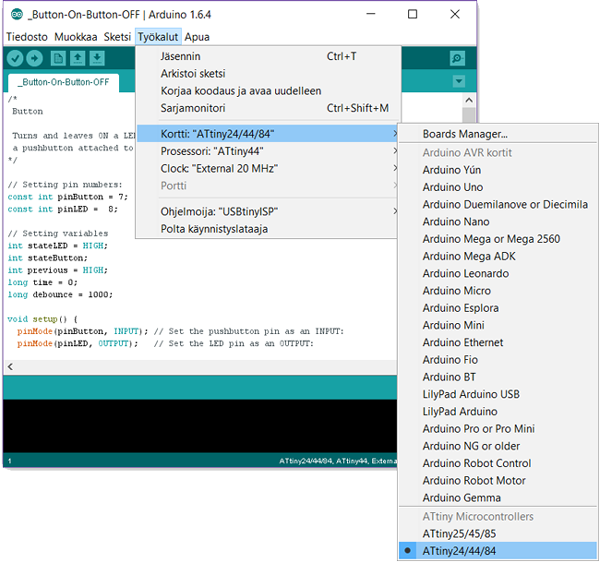
Task: Select the _Button-On-Button-OFF sketch tab
Action: pyautogui.click(x=64, y=82)
